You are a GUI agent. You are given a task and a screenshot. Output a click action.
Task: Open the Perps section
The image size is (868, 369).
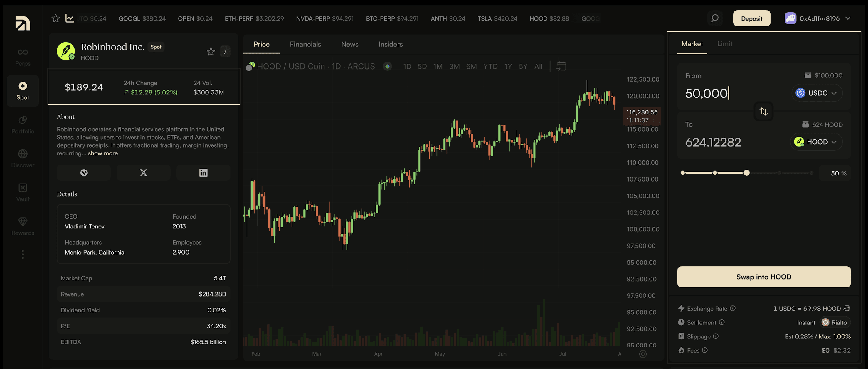click(23, 57)
